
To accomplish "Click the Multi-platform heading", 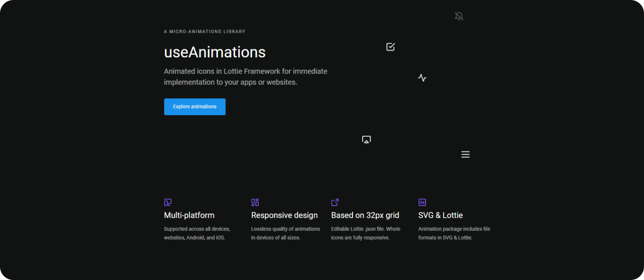I will click(x=189, y=215).
